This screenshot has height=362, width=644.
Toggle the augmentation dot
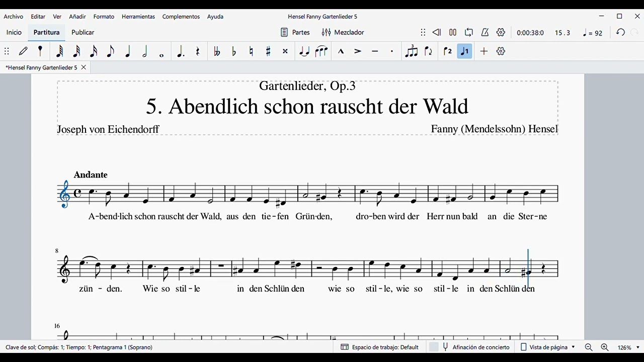[181, 51]
